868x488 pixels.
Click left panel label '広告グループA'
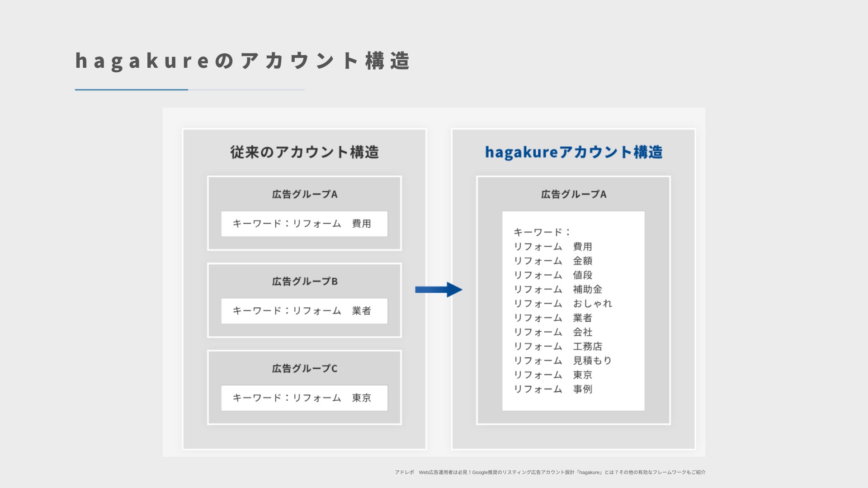coord(304,194)
